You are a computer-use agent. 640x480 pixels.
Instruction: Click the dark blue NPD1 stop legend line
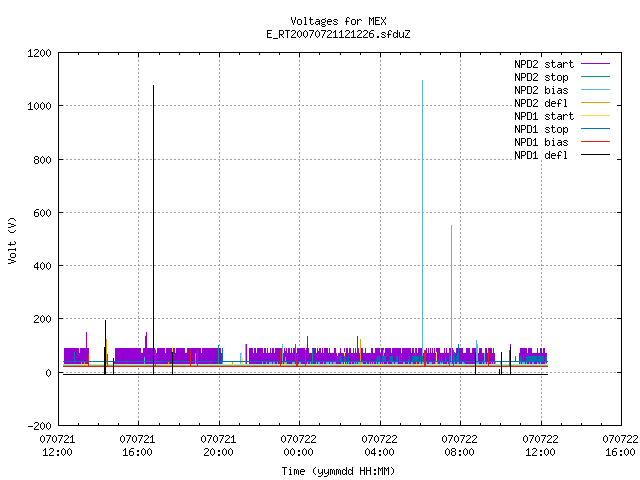(x=595, y=129)
